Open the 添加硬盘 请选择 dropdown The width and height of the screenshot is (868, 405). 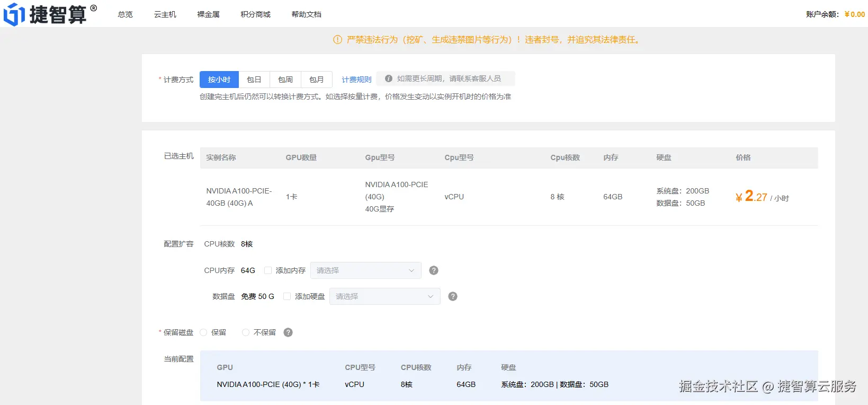pyautogui.click(x=385, y=296)
